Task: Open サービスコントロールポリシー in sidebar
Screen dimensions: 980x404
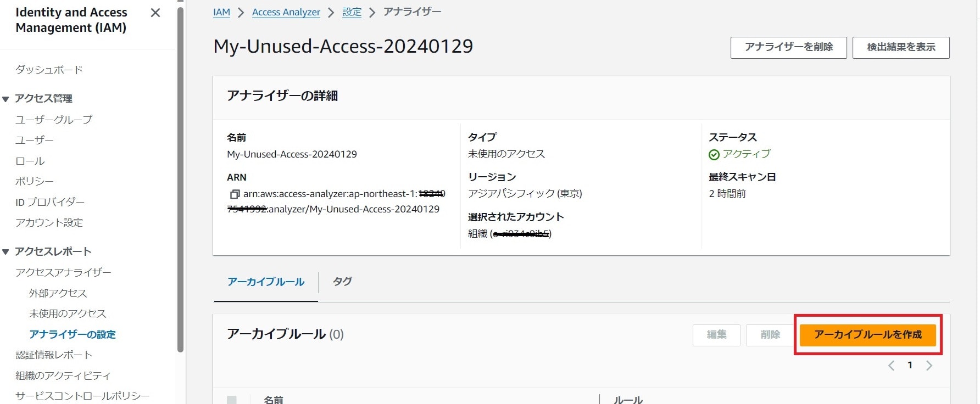Action: tap(82, 396)
